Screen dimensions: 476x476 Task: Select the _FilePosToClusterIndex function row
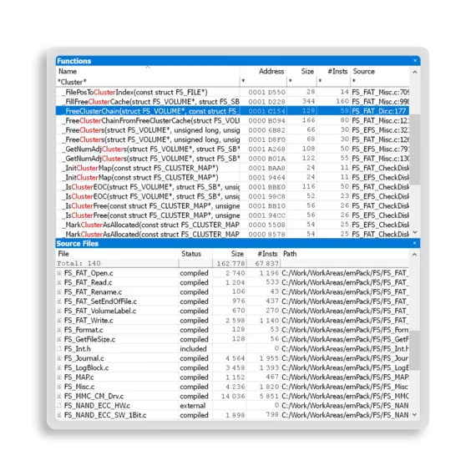232,92
